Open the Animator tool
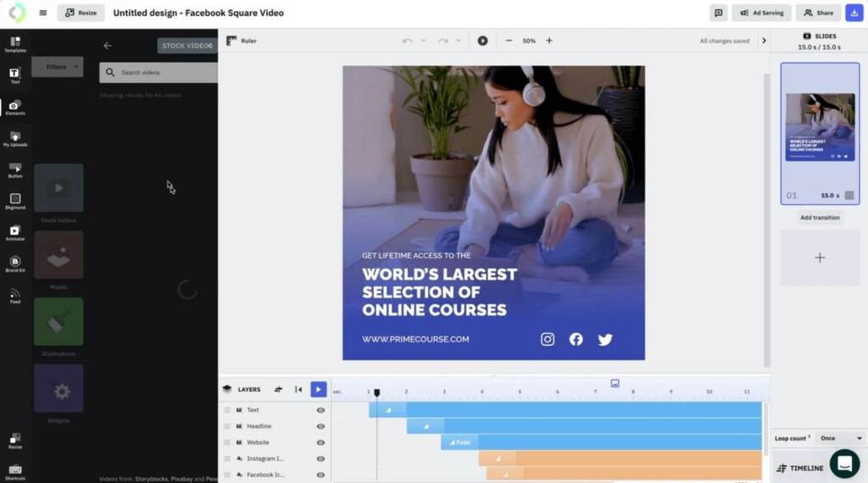The height and width of the screenshot is (483, 868). [14, 232]
